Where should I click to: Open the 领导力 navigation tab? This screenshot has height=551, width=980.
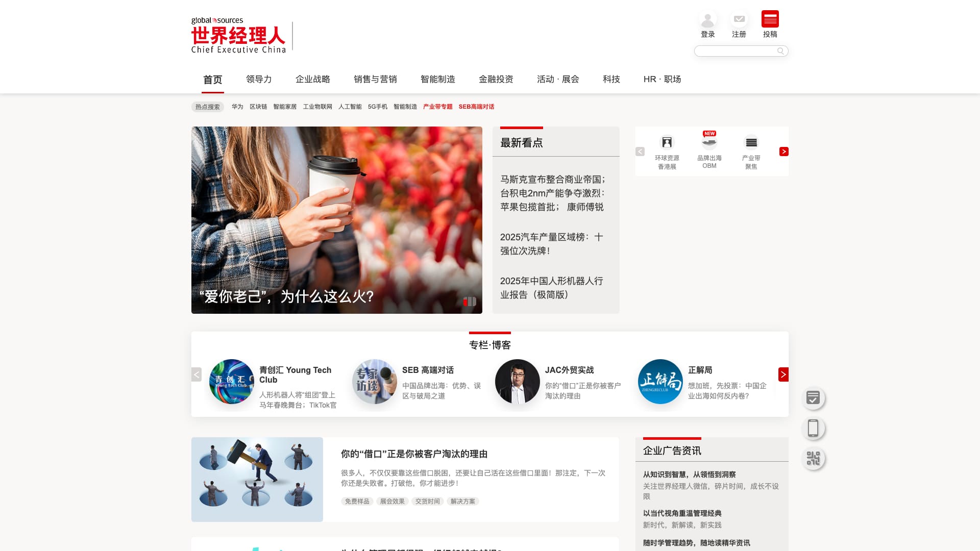(x=259, y=79)
